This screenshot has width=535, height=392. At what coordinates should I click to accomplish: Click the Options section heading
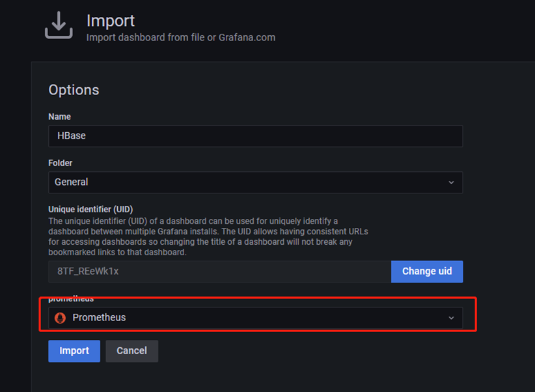pos(74,90)
